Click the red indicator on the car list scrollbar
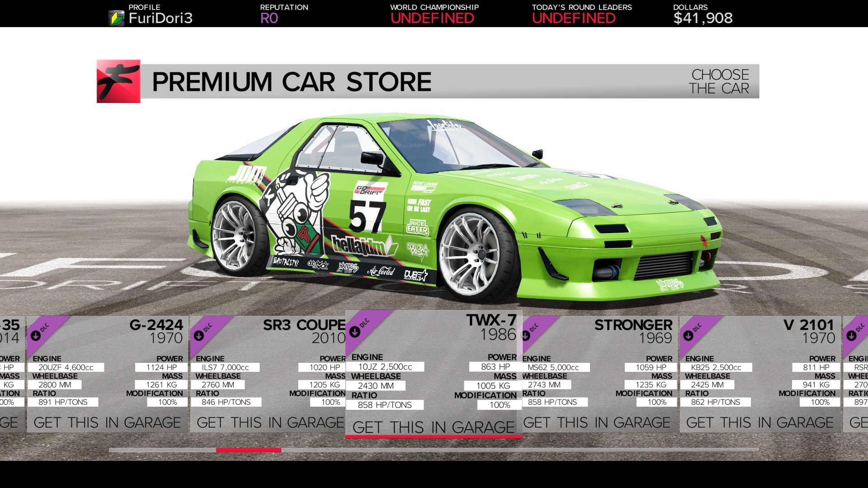Image resolution: width=868 pixels, height=488 pixels. coord(248,450)
